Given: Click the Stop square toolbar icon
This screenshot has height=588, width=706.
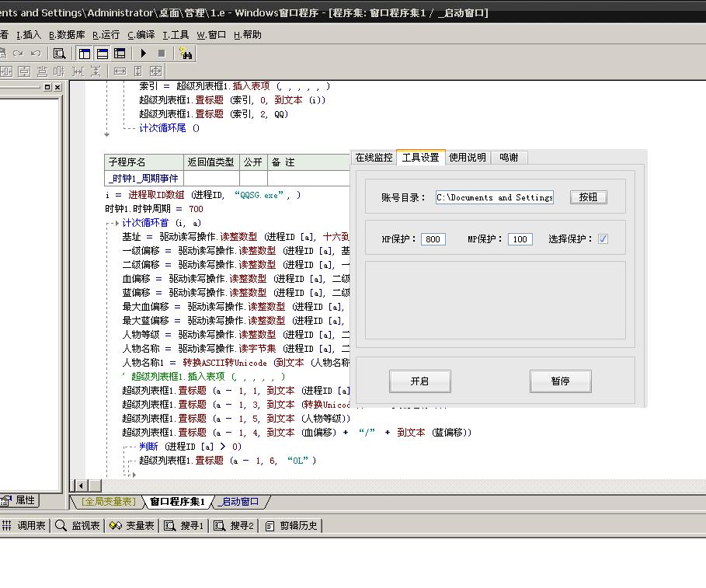Looking at the screenshot, I should click(162, 54).
